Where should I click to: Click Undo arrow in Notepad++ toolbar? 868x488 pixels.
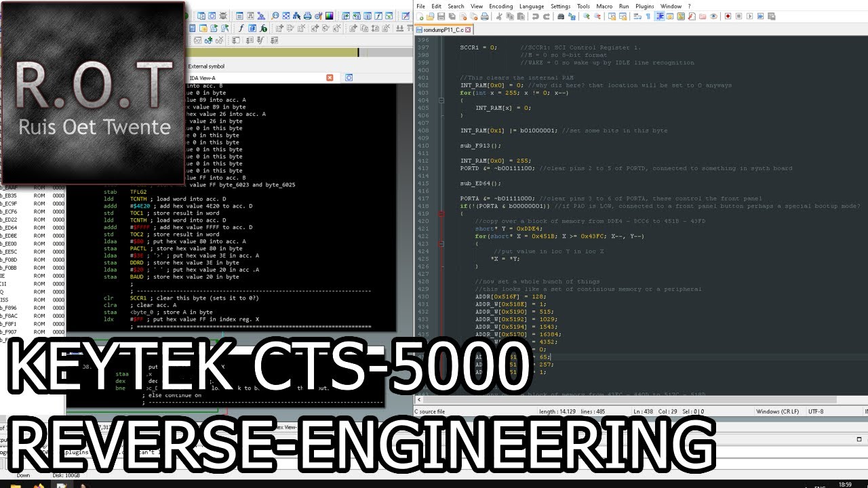click(x=536, y=16)
